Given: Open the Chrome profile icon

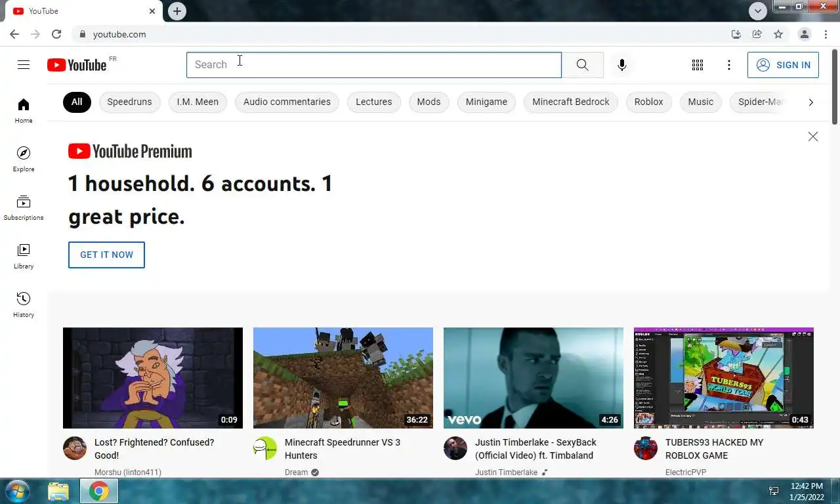Looking at the screenshot, I should pyautogui.click(x=804, y=34).
